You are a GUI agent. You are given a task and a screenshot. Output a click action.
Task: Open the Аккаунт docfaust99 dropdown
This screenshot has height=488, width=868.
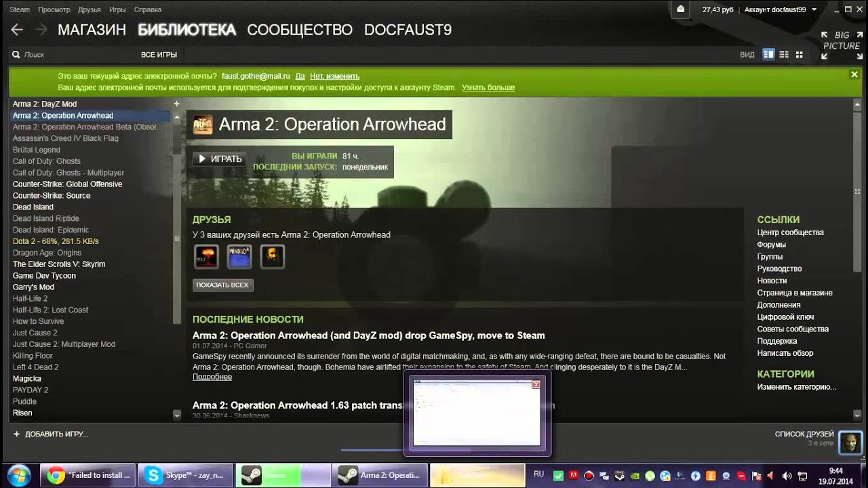[x=781, y=9]
